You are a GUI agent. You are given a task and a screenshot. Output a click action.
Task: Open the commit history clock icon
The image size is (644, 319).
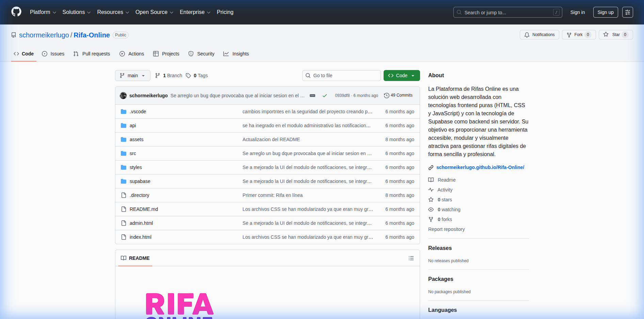tap(386, 95)
